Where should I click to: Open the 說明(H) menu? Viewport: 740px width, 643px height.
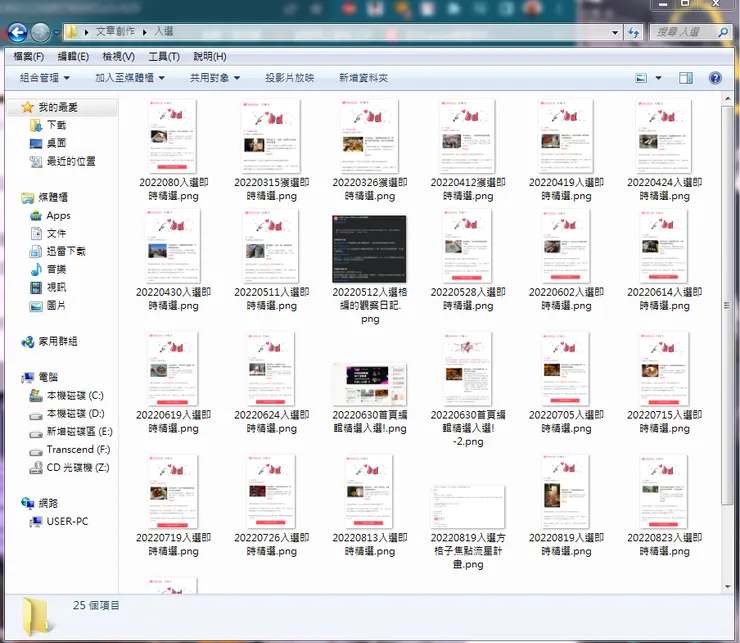tap(210, 57)
